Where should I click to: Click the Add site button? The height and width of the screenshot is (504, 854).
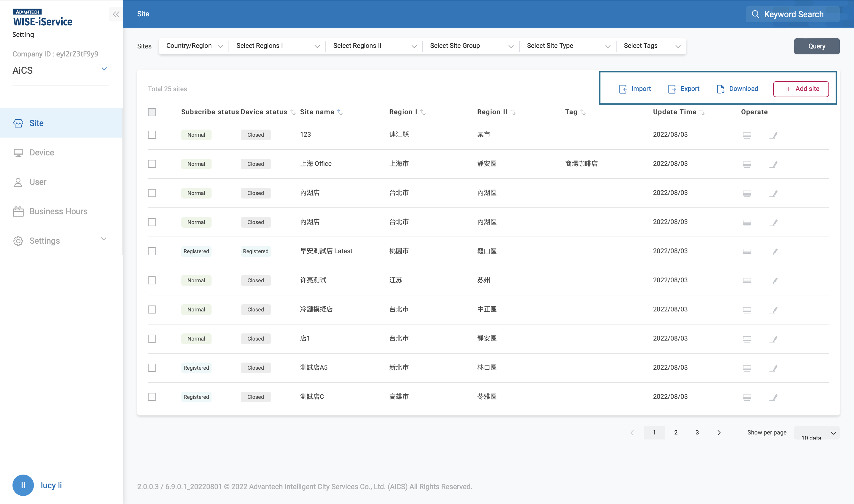coord(801,89)
